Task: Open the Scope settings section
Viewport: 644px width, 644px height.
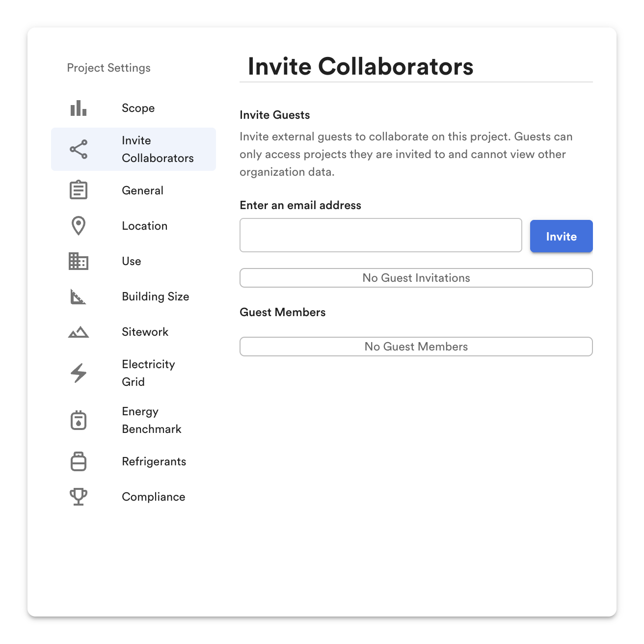Action: coord(134,108)
